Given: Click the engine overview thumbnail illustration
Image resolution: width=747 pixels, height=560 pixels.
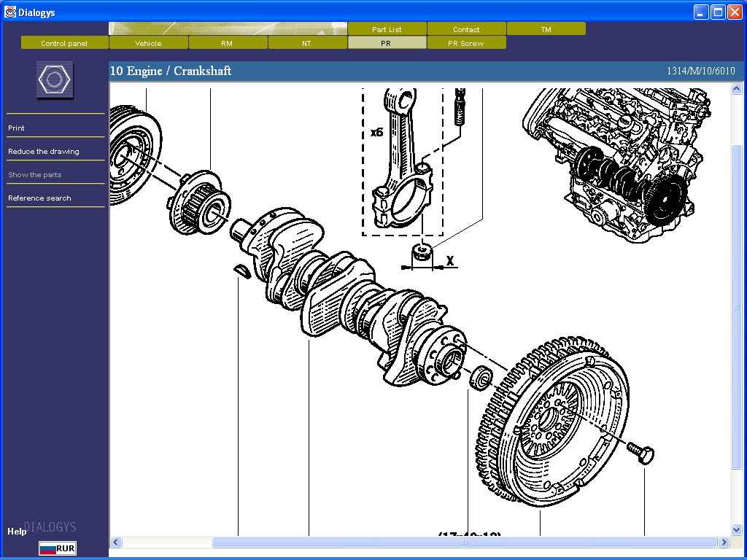Looking at the screenshot, I should coord(619,164).
